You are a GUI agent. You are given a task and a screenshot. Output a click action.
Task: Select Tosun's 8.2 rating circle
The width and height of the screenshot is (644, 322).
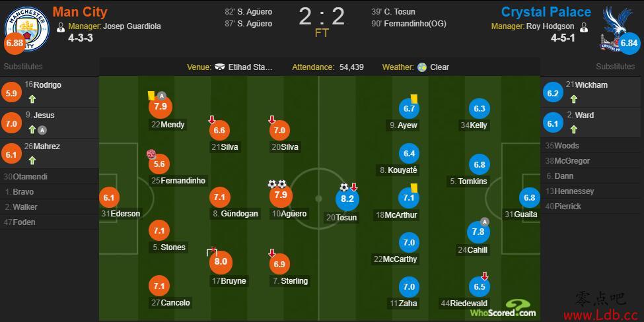pyautogui.click(x=347, y=199)
